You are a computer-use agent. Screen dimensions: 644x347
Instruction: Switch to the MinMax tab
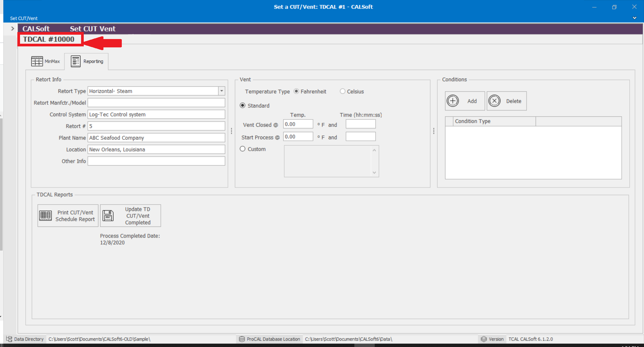coord(46,61)
